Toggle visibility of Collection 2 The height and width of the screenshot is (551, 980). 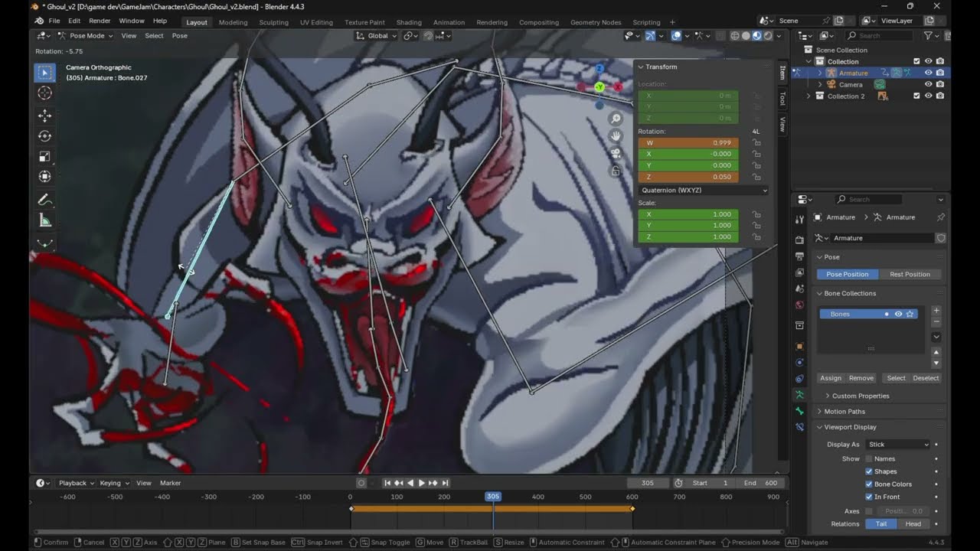tap(928, 96)
